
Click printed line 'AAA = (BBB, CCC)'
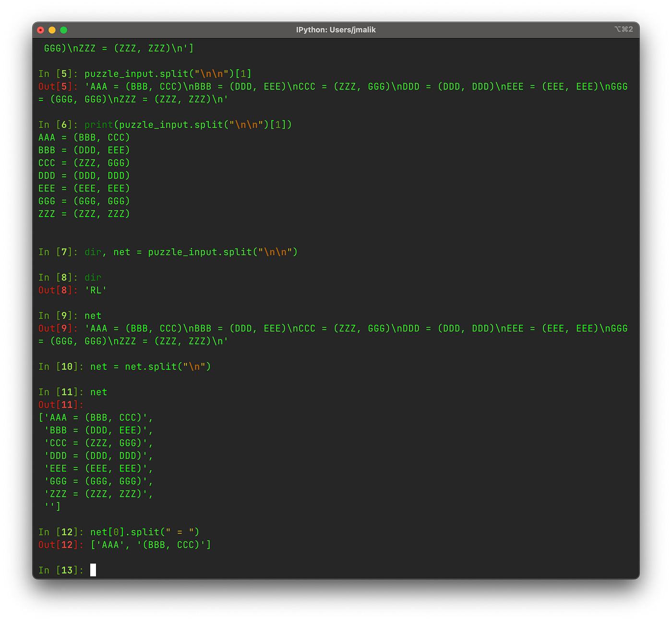click(x=84, y=137)
